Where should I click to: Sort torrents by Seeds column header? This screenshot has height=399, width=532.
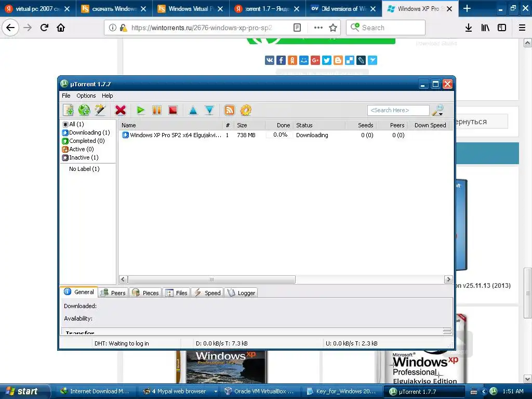361,125
